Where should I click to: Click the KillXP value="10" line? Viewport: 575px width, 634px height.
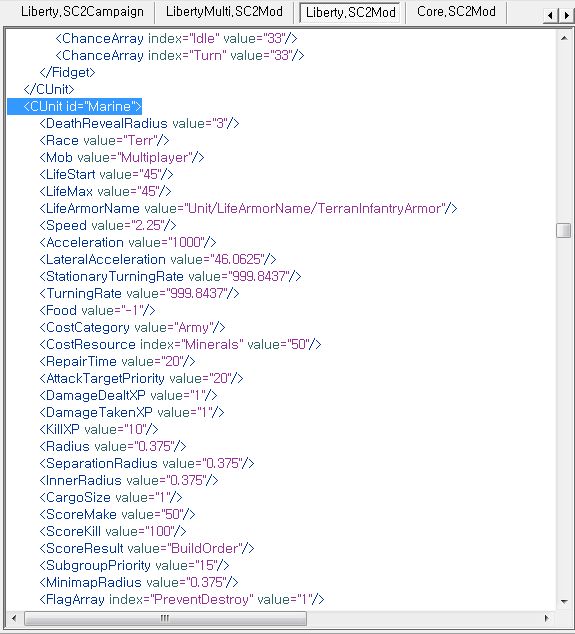point(99,429)
